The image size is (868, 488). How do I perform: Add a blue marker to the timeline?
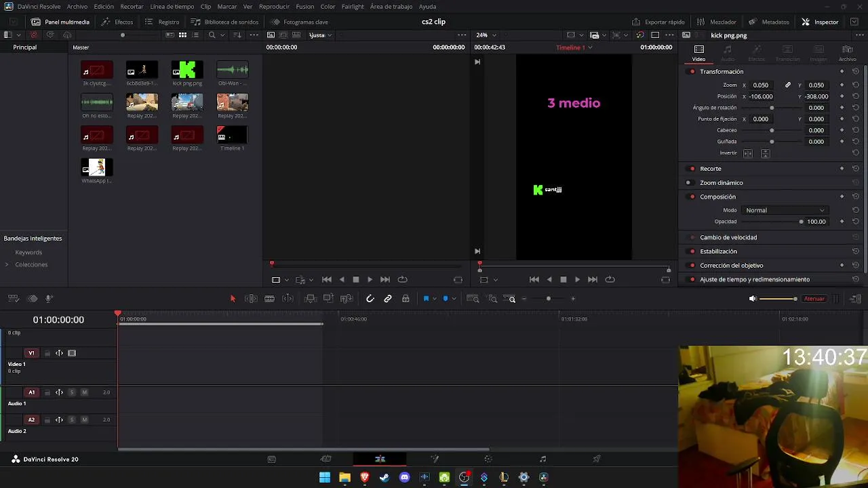click(446, 298)
